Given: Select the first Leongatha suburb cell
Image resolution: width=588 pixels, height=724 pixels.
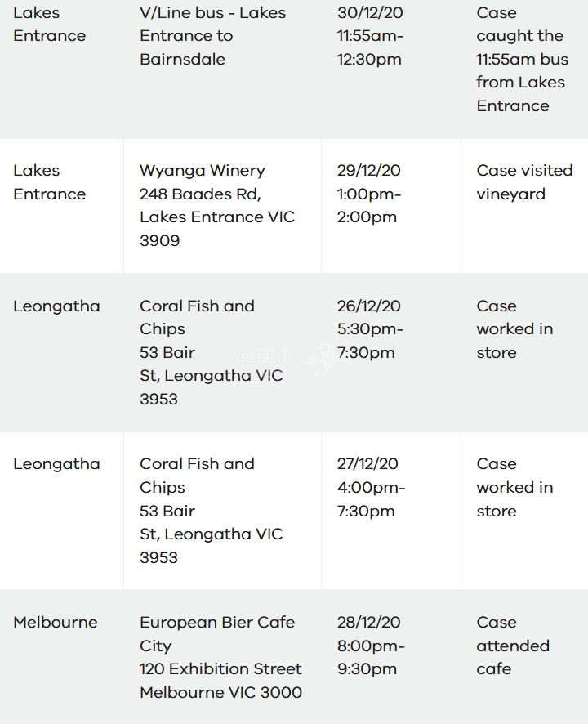Looking at the screenshot, I should (x=56, y=306).
